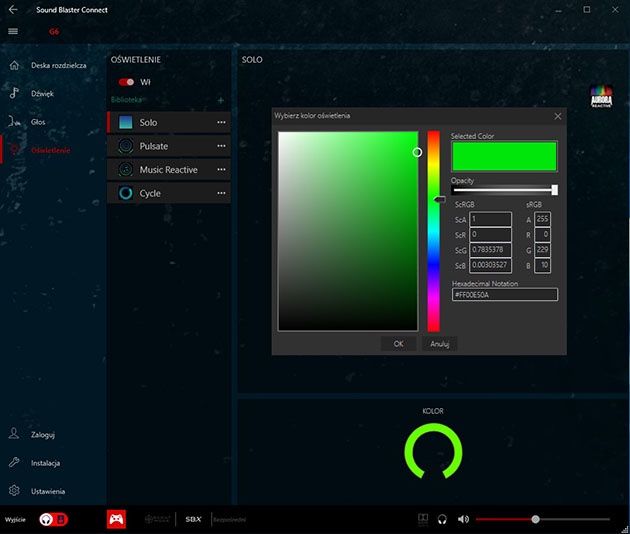Click the Music Reactive preset icon

(x=126, y=170)
